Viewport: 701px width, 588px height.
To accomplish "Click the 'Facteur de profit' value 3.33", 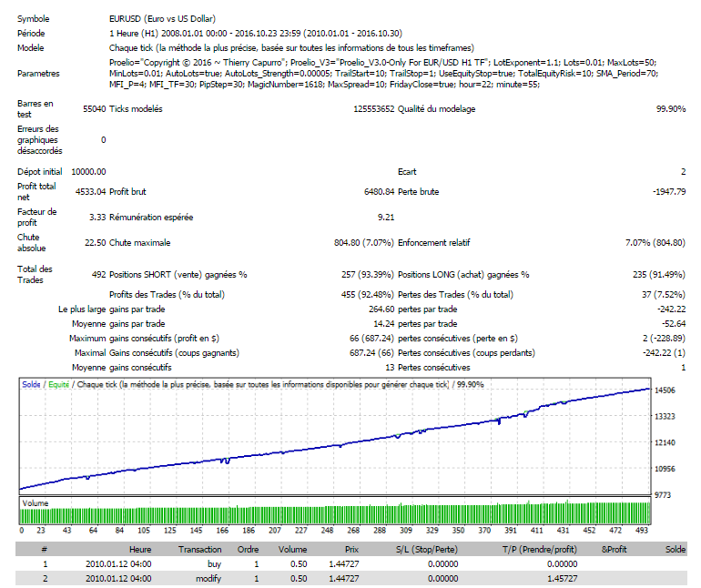I will pyautogui.click(x=96, y=218).
